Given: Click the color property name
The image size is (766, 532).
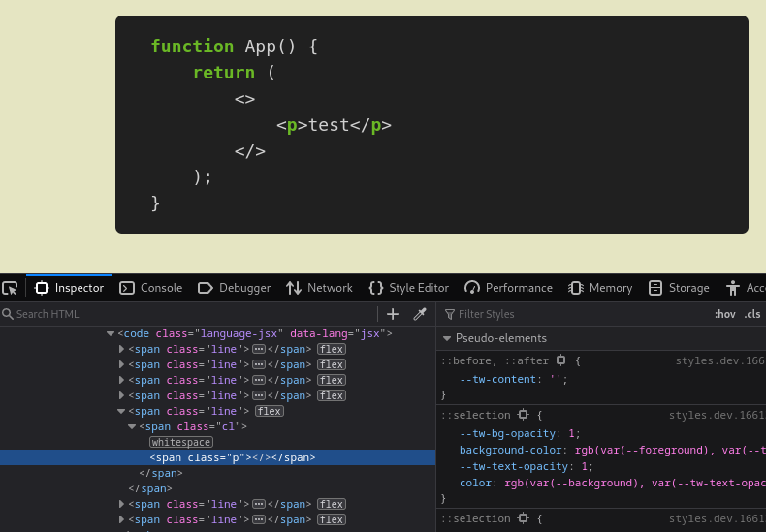Looking at the screenshot, I should [475, 484].
